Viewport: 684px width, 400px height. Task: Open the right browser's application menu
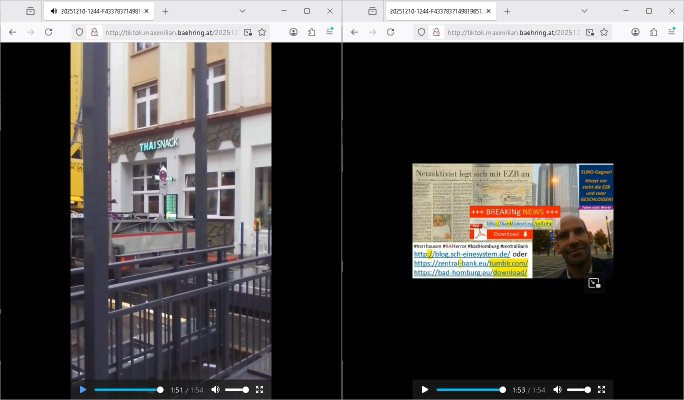click(x=672, y=32)
